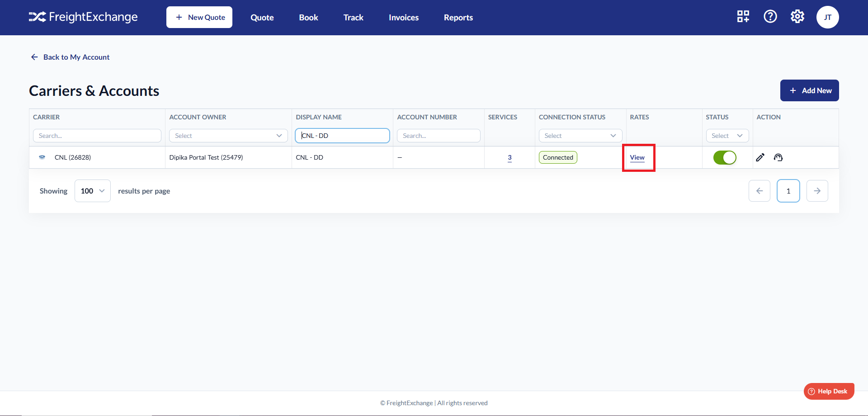
Task: Open the Reports menu
Action: 458,17
